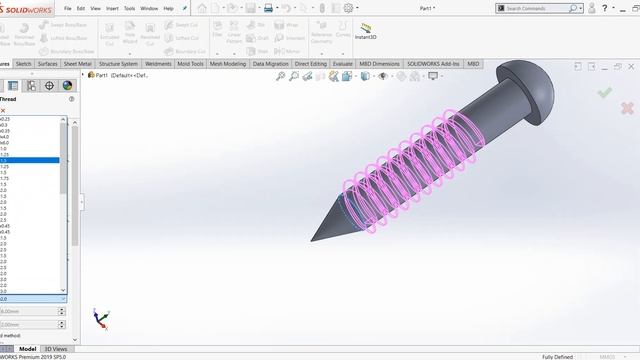Accept thread with green checkmark in viewport
The height and width of the screenshot is (360, 640).
click(605, 93)
